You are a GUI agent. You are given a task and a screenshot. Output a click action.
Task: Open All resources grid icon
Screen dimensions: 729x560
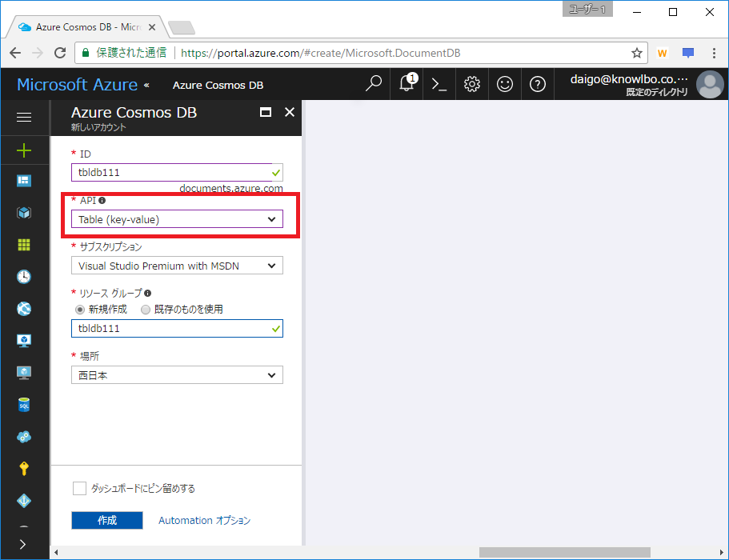tap(24, 245)
